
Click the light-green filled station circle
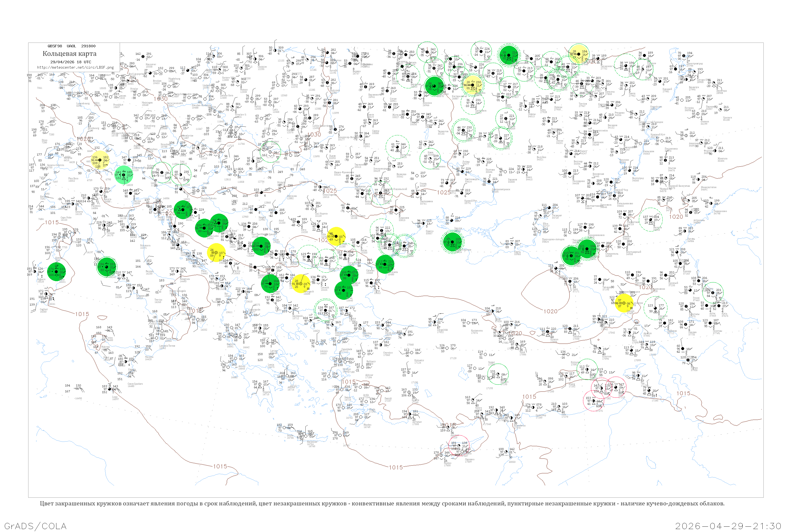click(123, 175)
